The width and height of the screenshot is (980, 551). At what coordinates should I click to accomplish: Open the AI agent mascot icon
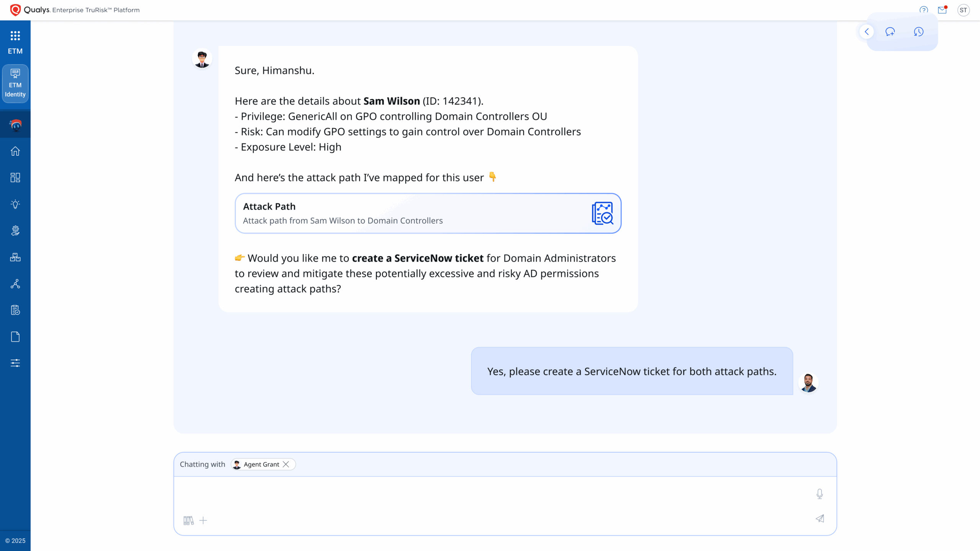click(15, 125)
